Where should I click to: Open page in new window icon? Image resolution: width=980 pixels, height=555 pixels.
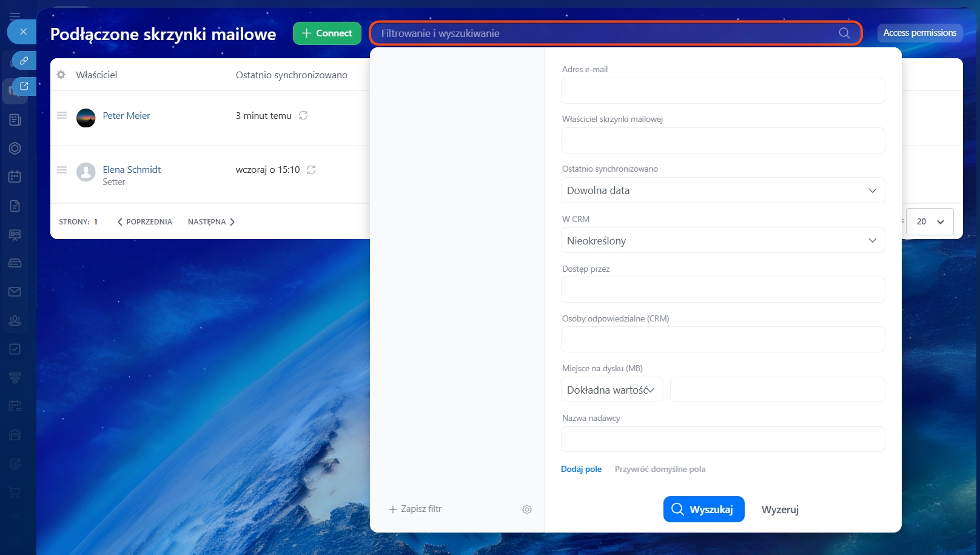point(24,86)
